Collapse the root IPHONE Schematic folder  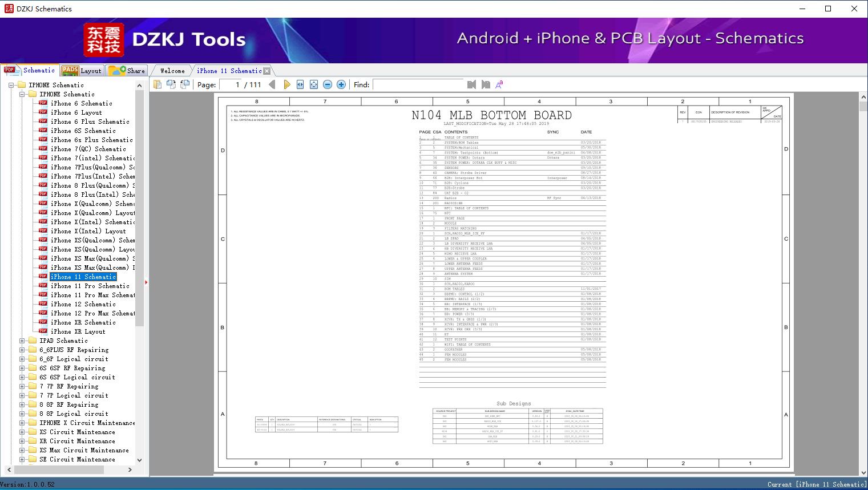pos(12,85)
